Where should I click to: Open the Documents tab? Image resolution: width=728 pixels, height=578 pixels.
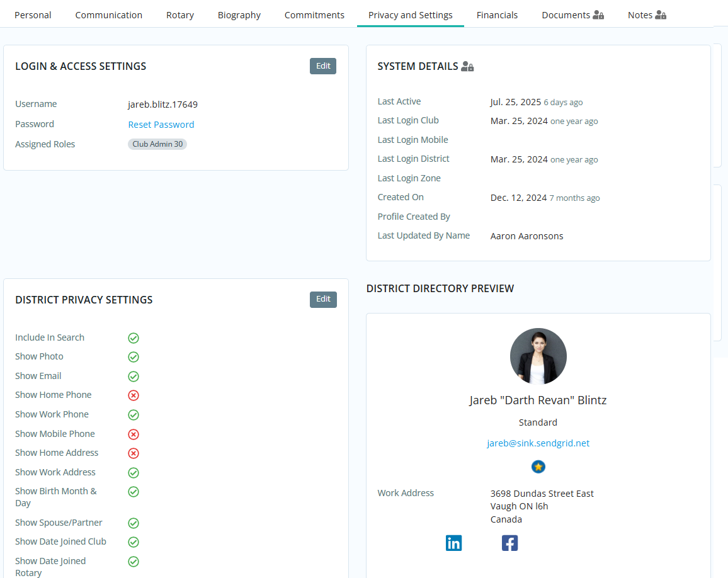point(572,15)
